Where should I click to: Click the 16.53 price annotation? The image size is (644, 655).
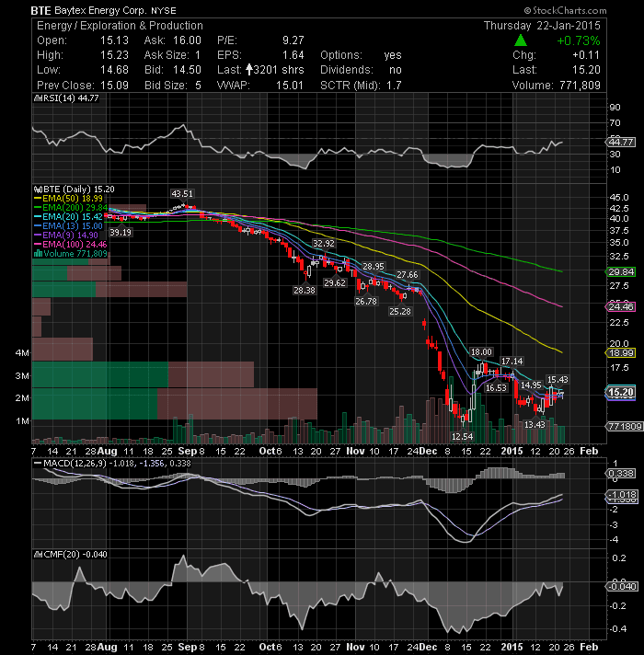[x=496, y=388]
